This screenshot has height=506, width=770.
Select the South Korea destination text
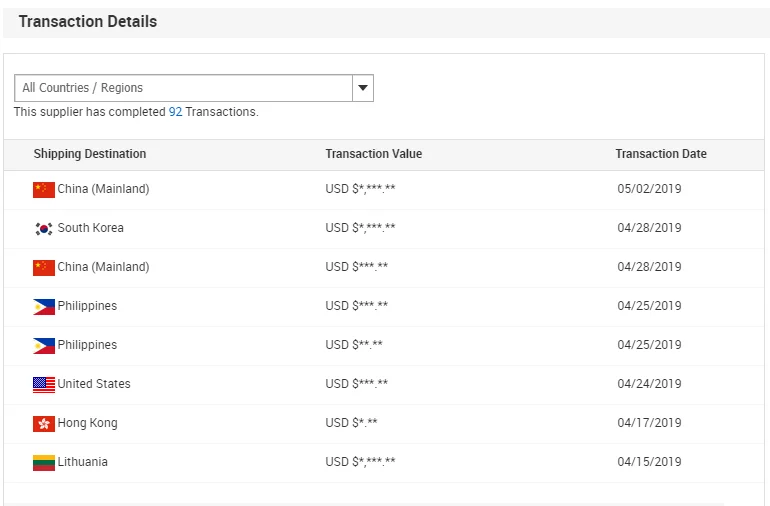pyautogui.click(x=91, y=228)
